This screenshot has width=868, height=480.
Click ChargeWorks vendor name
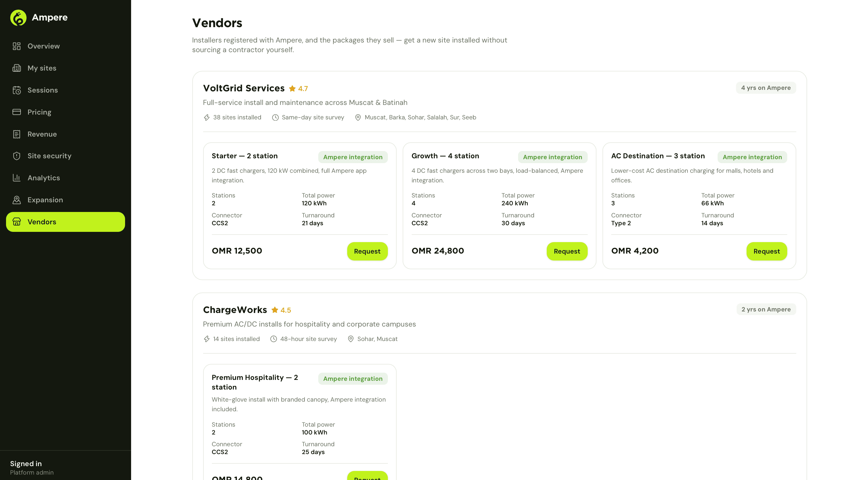(235, 310)
